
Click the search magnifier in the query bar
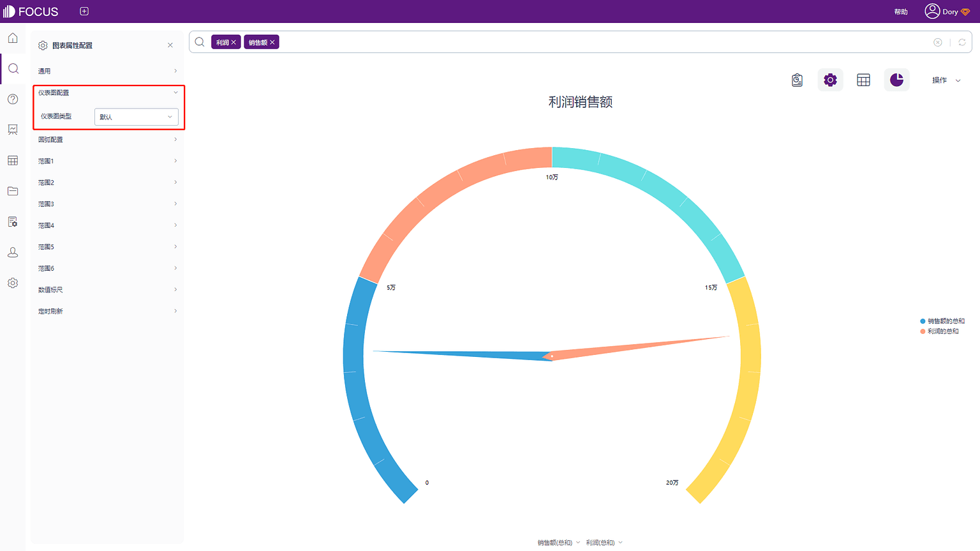[200, 42]
